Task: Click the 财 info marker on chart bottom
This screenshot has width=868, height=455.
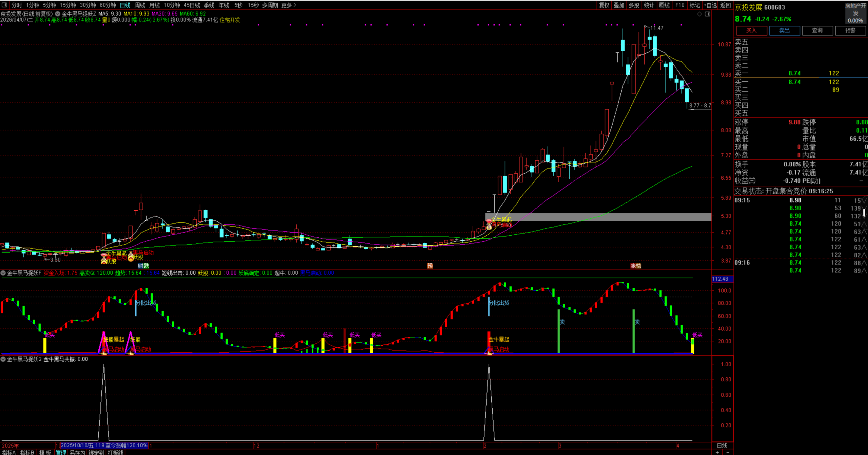Action: (140, 266)
